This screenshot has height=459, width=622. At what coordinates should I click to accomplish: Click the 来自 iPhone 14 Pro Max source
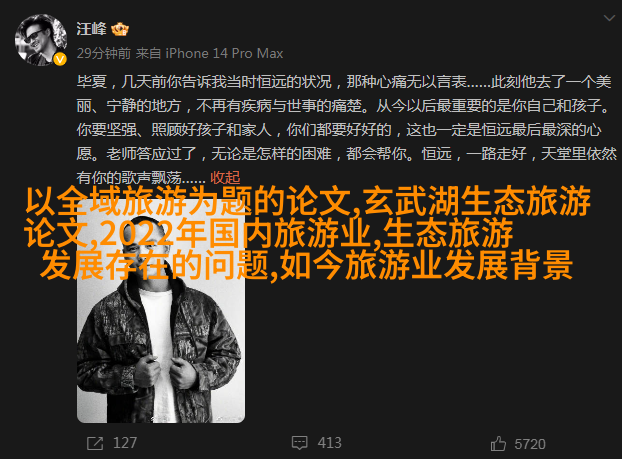(209, 53)
